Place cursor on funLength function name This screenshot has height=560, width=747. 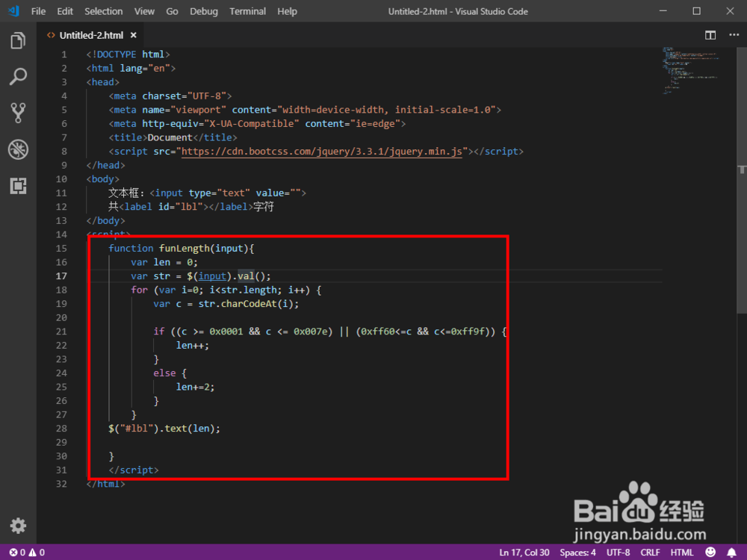point(185,248)
